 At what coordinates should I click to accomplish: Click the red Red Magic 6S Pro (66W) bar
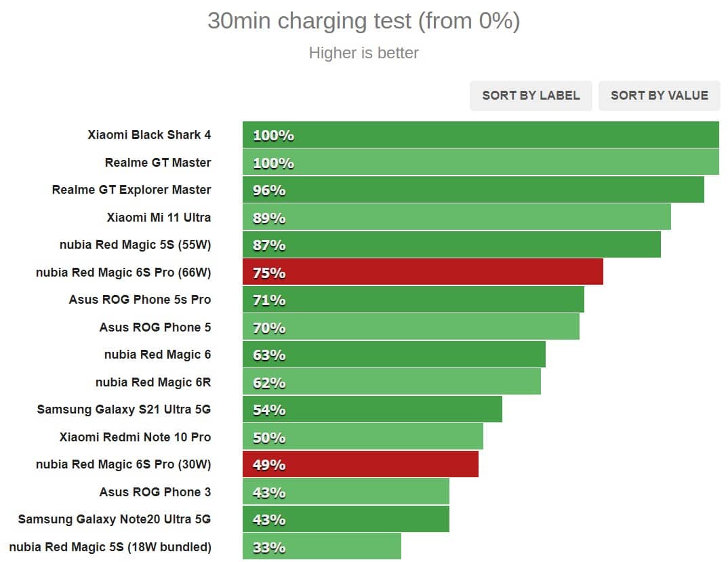pyautogui.click(x=423, y=273)
